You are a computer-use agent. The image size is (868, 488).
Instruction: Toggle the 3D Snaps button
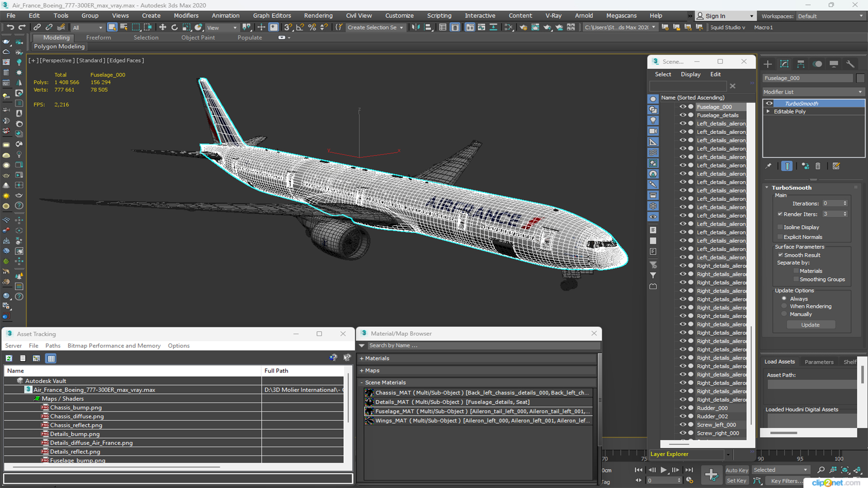tap(288, 28)
